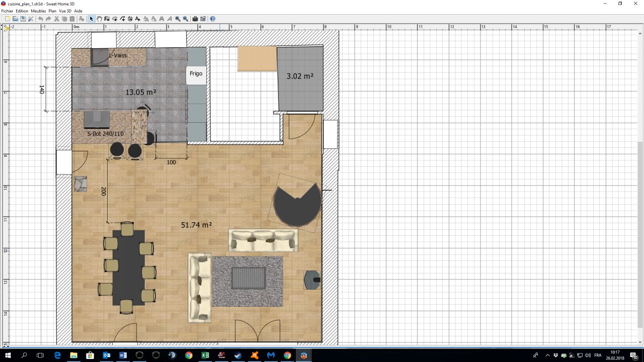644x362 pixels.
Task: Select the dark round corner furniture piece
Action: pos(297,205)
